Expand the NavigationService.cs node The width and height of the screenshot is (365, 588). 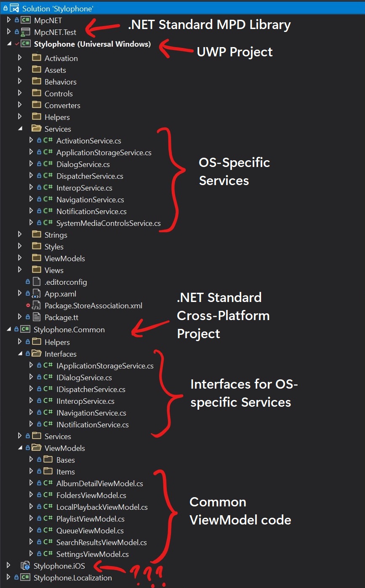[x=31, y=199]
